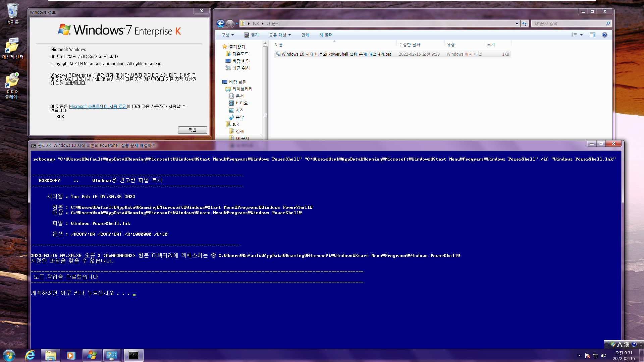Screen dimensions: 644x362
Task: Switch to the Windows 정보 taskbar button
Action: tap(92, 355)
